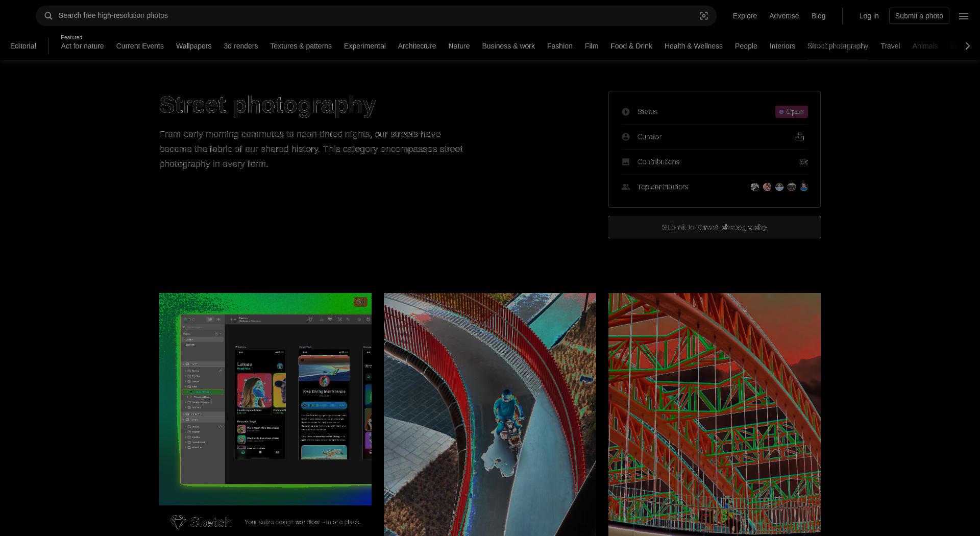Select the Fashion tab
The width and height of the screenshot is (980, 536).
pos(559,46)
